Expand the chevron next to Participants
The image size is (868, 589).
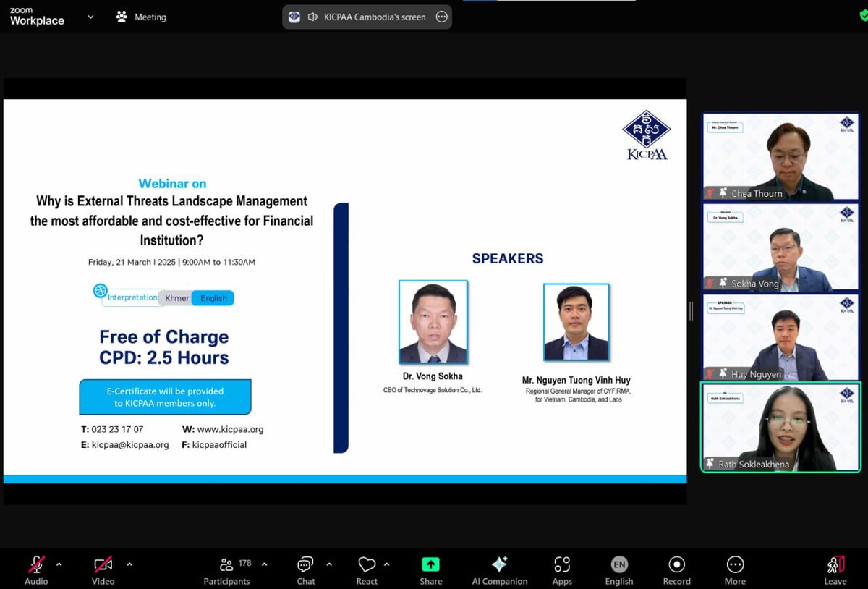click(x=264, y=564)
